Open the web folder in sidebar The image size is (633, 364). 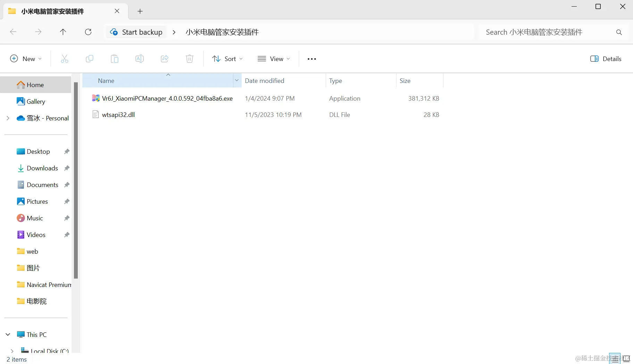tap(32, 252)
